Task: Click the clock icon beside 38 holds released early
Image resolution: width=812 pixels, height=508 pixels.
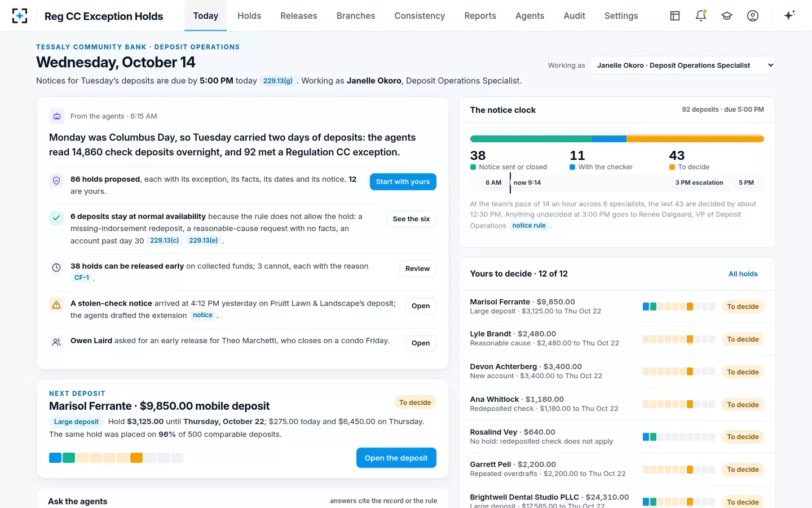Action: [x=56, y=268]
